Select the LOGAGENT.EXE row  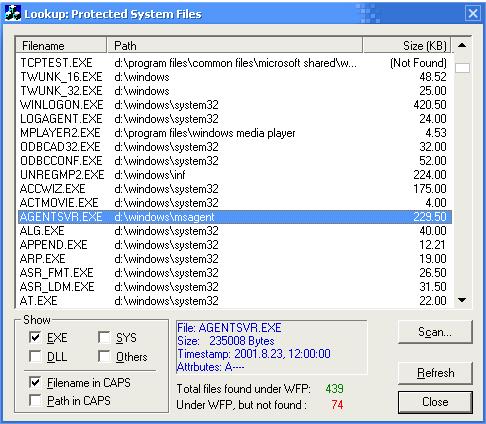(x=235, y=119)
